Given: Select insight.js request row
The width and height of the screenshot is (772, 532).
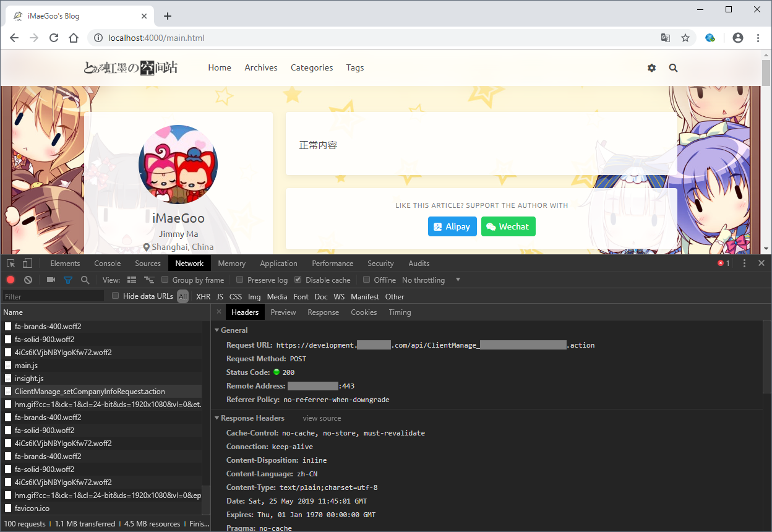Looking at the screenshot, I should tap(101, 378).
